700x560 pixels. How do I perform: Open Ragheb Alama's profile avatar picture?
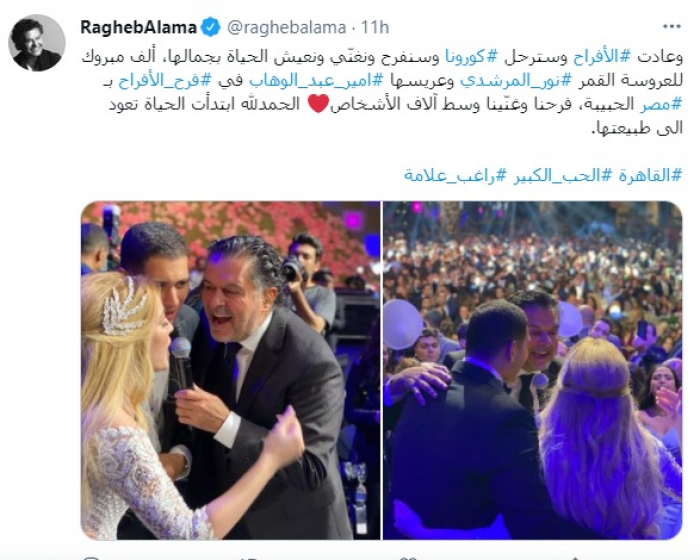click(x=37, y=43)
